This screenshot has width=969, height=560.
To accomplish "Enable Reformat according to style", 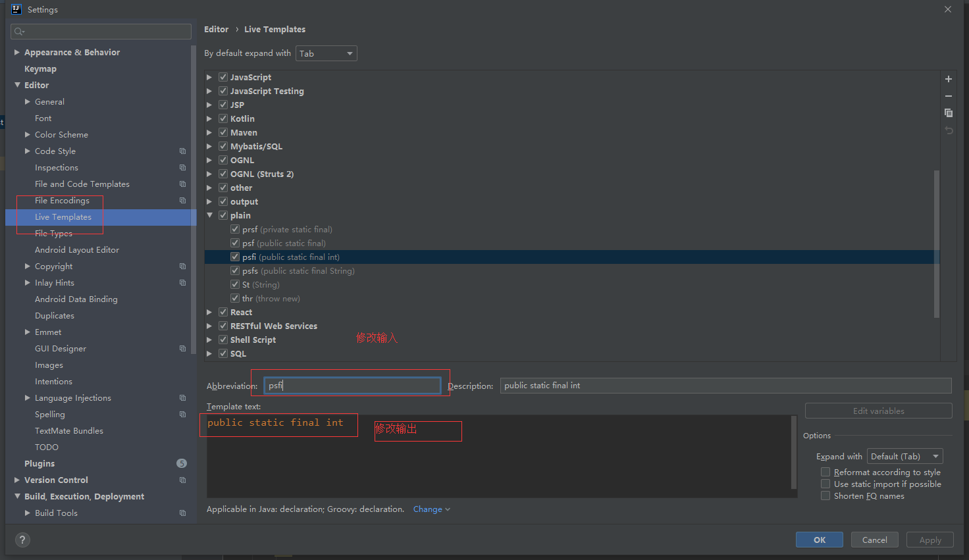I will [x=825, y=472].
